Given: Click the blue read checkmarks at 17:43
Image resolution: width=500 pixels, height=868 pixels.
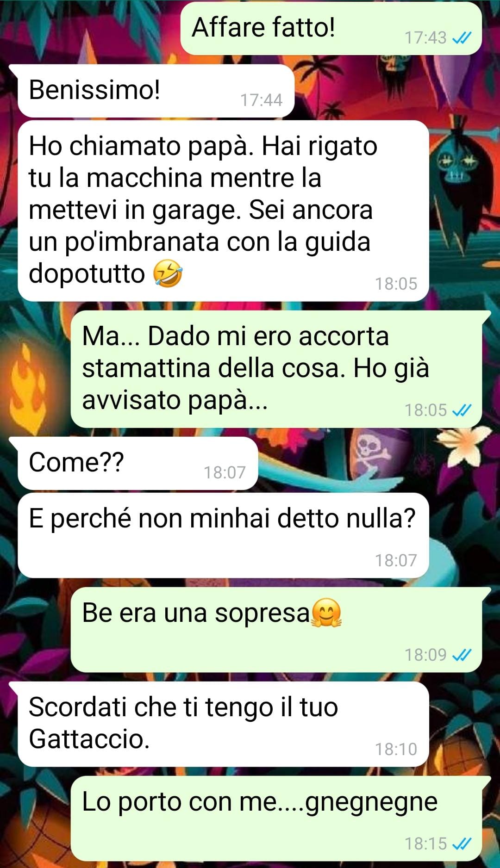Looking at the screenshot, I should [x=462, y=37].
